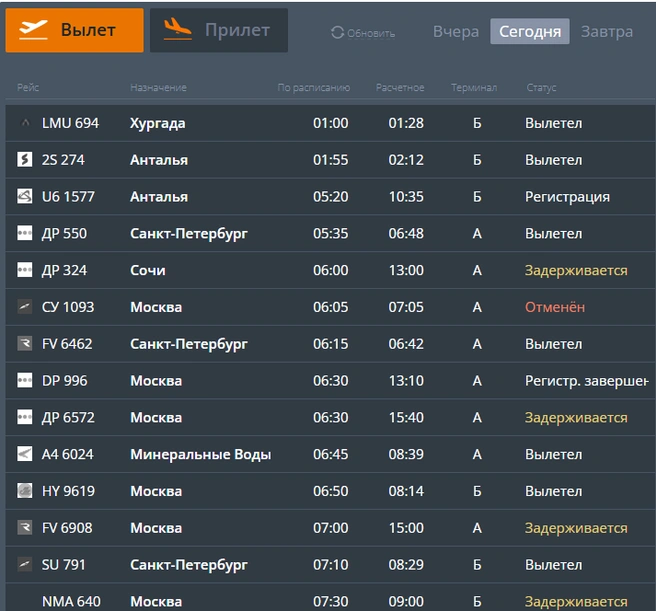Click airline logo next to FV 6908
656x611 pixels.
point(25,528)
